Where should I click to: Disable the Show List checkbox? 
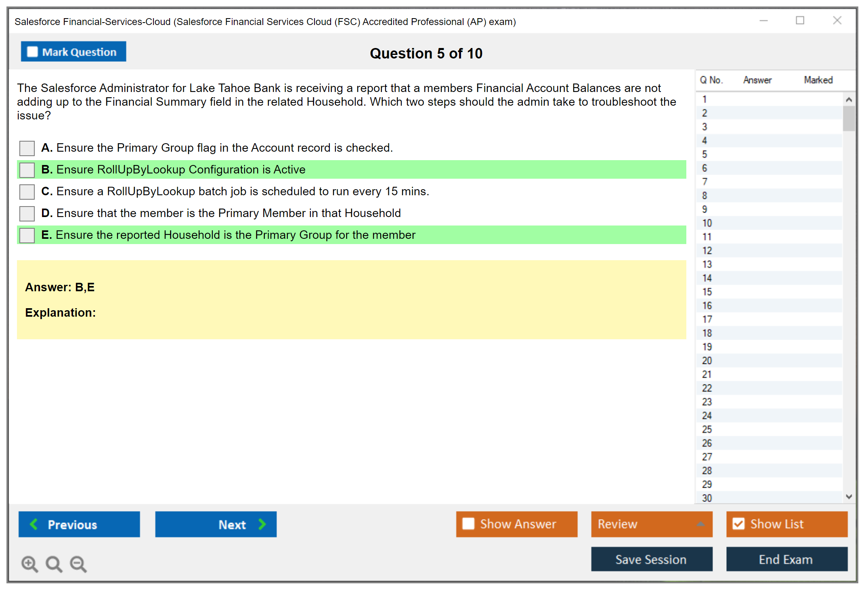[738, 524]
